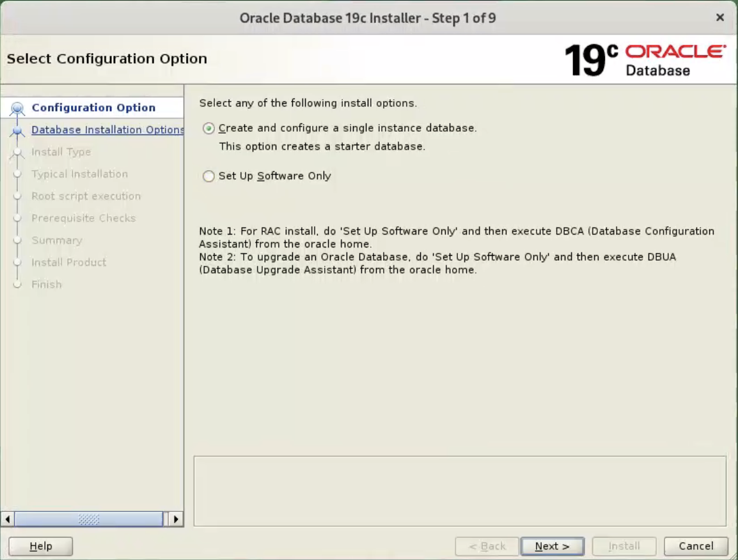The height and width of the screenshot is (560, 738).
Task: Click the sidebar scroll right arrow
Action: pyautogui.click(x=176, y=519)
